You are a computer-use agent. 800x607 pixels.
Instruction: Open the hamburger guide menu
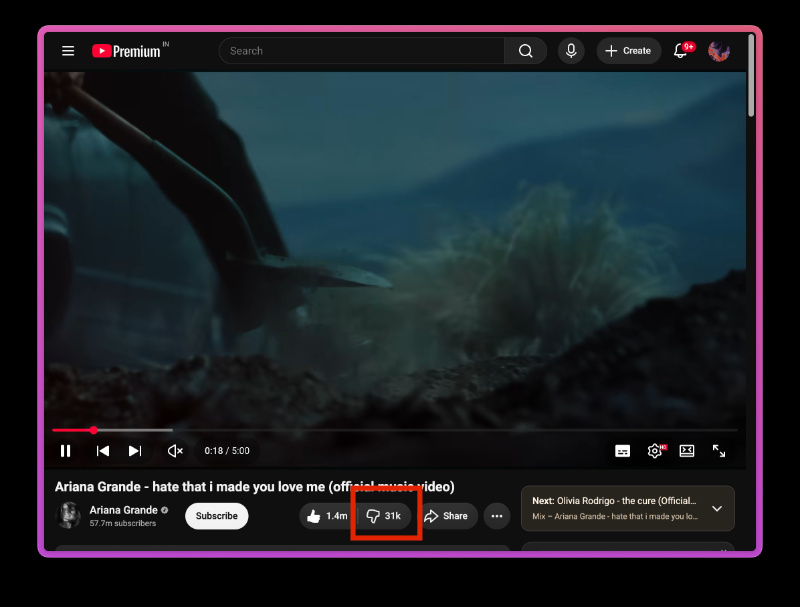coord(68,51)
